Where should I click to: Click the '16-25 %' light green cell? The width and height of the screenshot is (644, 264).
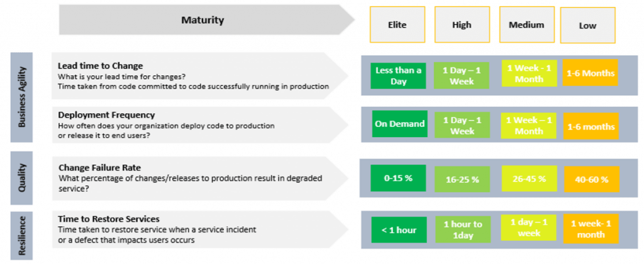click(x=462, y=180)
